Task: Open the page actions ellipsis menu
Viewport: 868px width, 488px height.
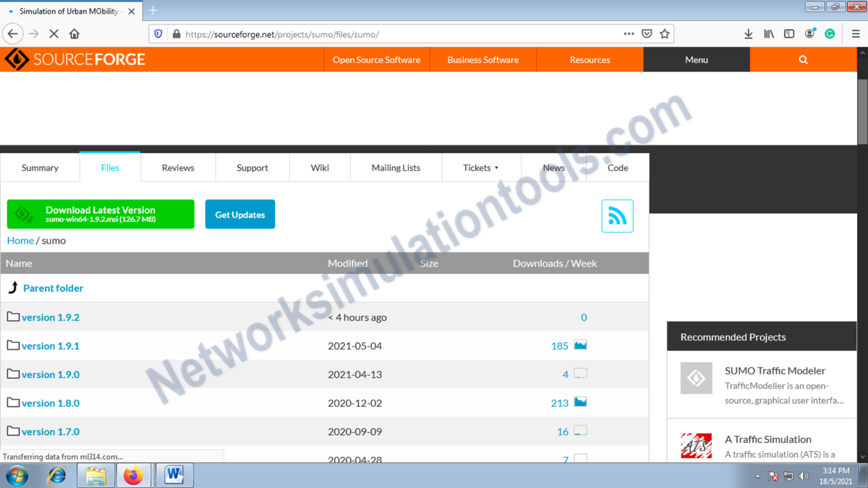Action: click(628, 34)
